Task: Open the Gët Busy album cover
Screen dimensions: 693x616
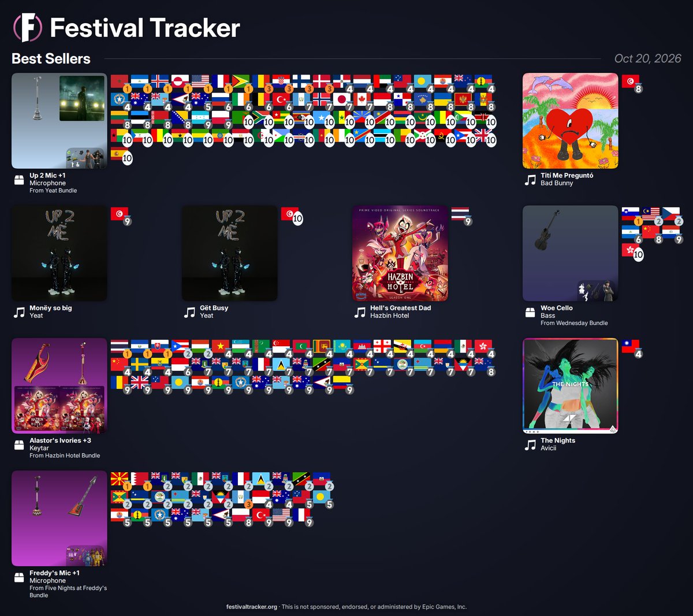Action: point(230,253)
